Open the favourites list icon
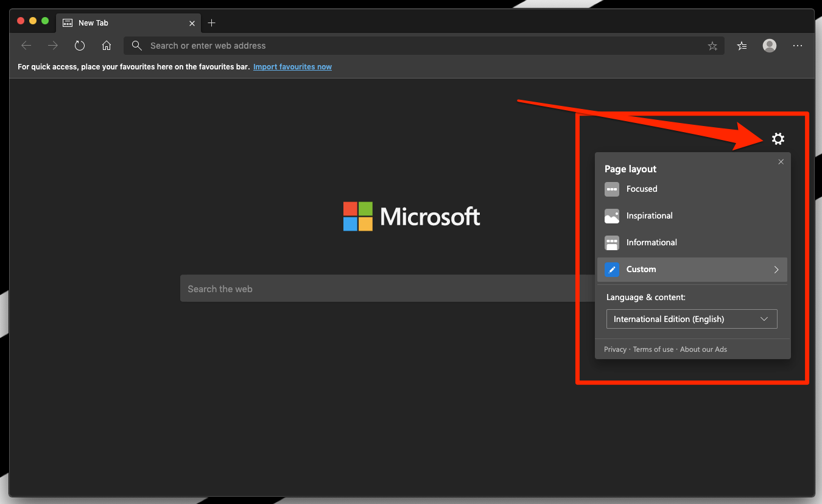The height and width of the screenshot is (504, 822). tap(742, 46)
